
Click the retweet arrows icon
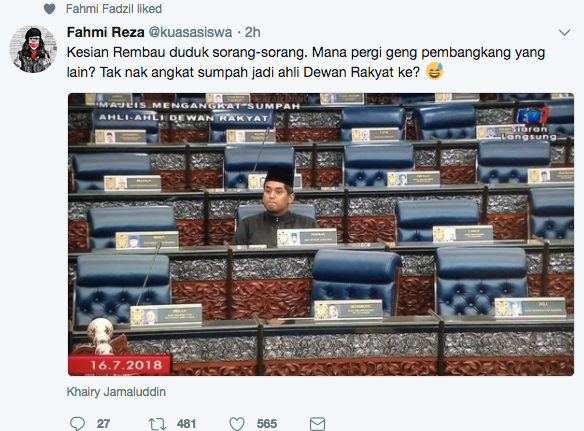(x=157, y=424)
